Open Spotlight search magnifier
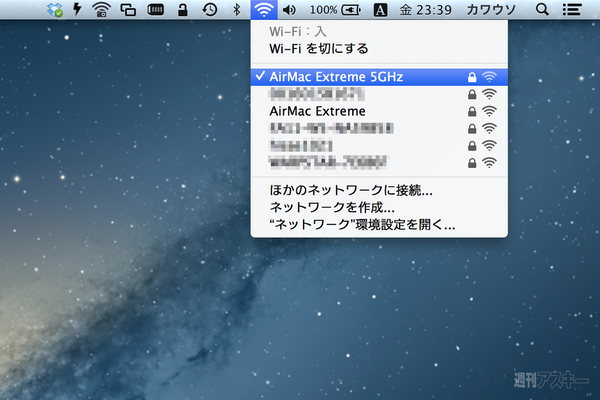The width and height of the screenshot is (600, 400). click(542, 10)
